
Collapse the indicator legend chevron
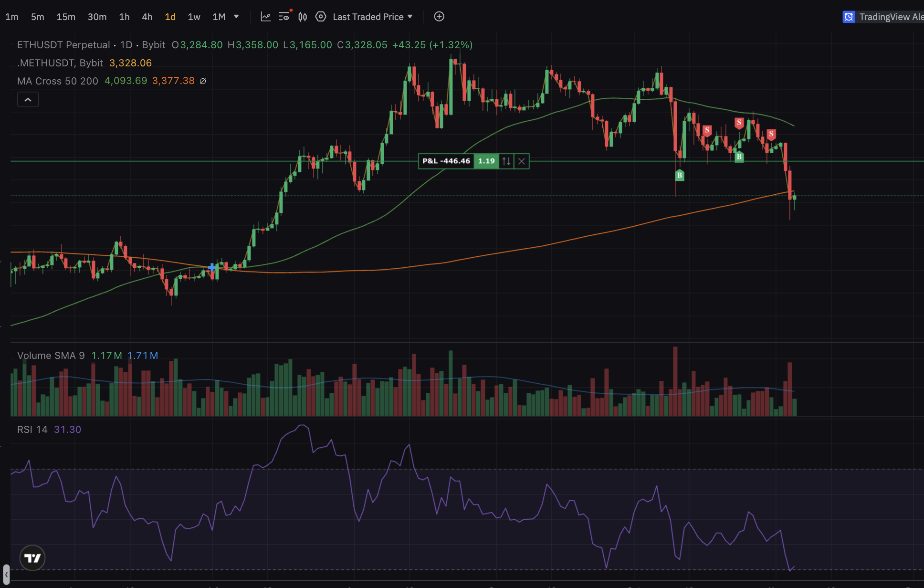tap(28, 100)
